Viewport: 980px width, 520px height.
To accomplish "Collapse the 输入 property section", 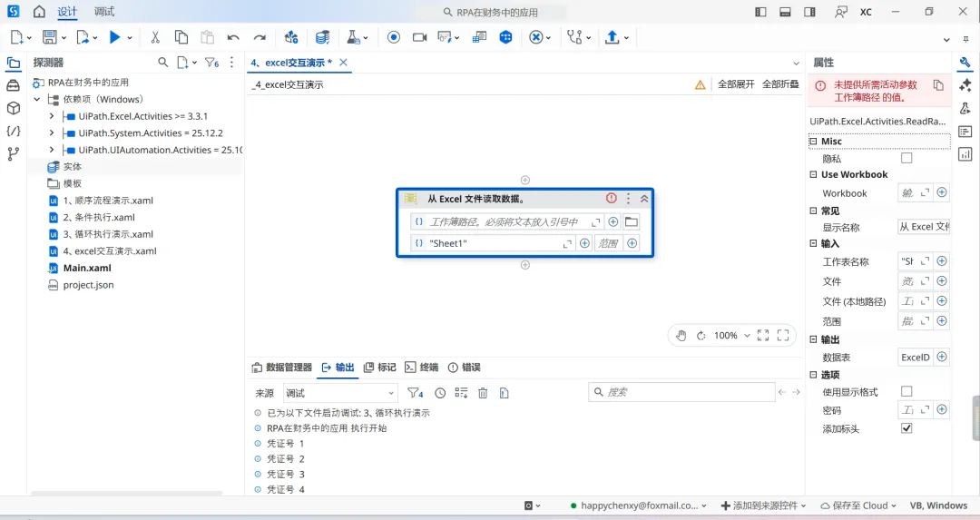I will pyautogui.click(x=813, y=243).
